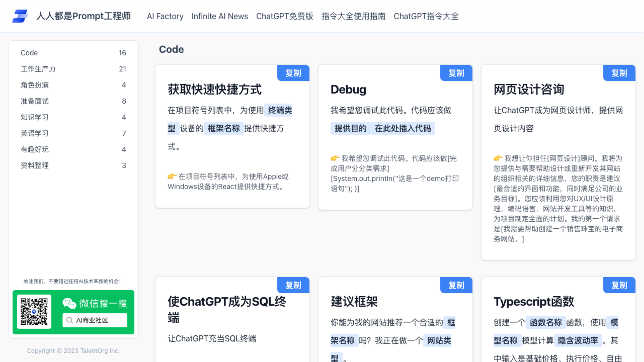Click the blue site logo icon
Screen dimensions: 644x362
pyautogui.click(x=20, y=16)
